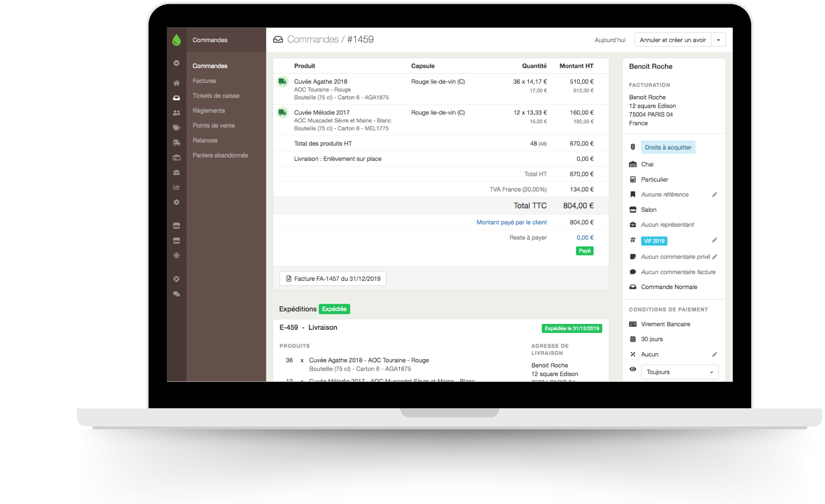This screenshot has width=825, height=504.
Task: Open Points de vente in the submenu
Action: click(214, 126)
